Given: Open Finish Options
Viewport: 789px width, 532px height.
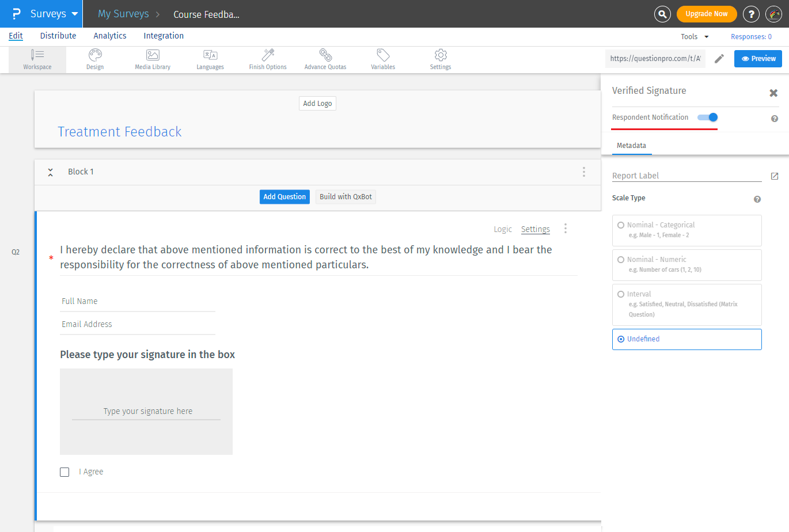Looking at the screenshot, I should tap(268, 59).
